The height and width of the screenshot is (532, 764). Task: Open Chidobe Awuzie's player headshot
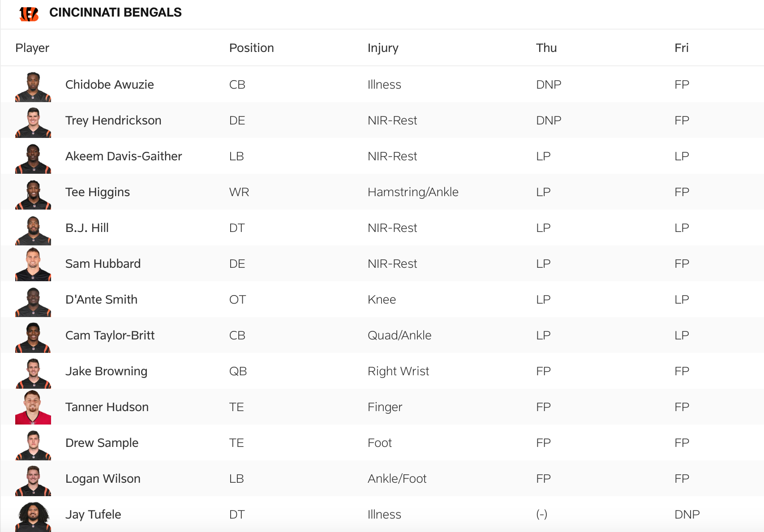click(33, 87)
